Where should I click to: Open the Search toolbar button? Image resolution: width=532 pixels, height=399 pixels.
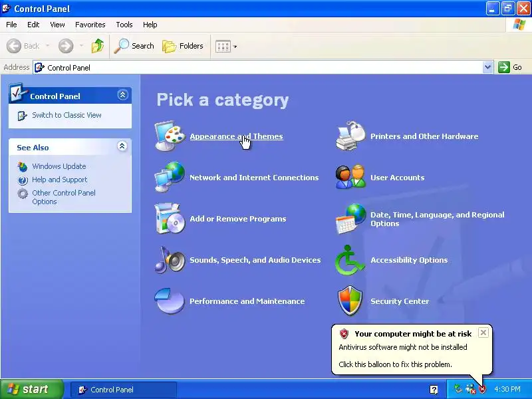click(x=134, y=46)
